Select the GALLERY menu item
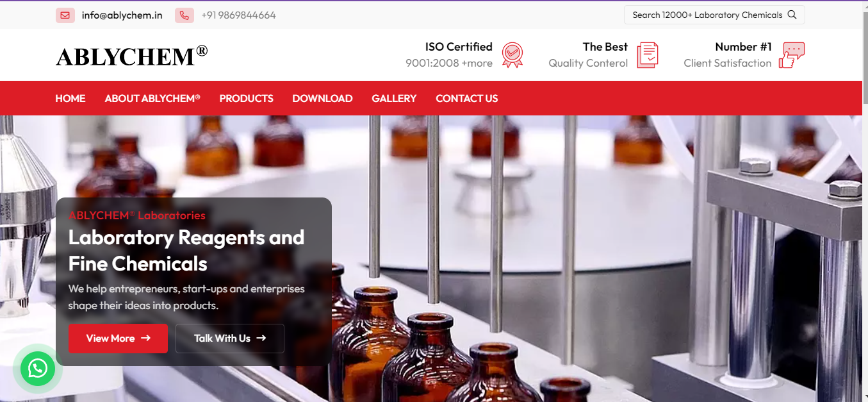 394,98
